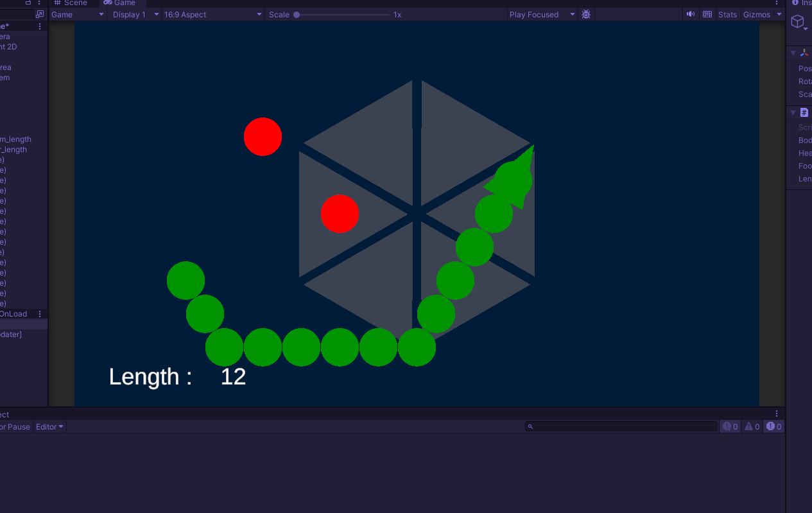Click the Stats button
This screenshot has height=513, width=812.
(x=727, y=14)
